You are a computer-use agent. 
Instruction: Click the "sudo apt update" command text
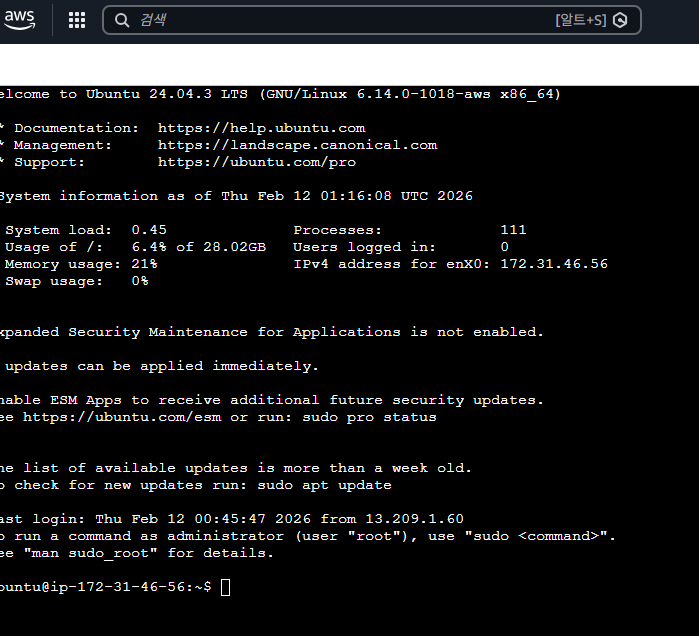tap(325, 485)
